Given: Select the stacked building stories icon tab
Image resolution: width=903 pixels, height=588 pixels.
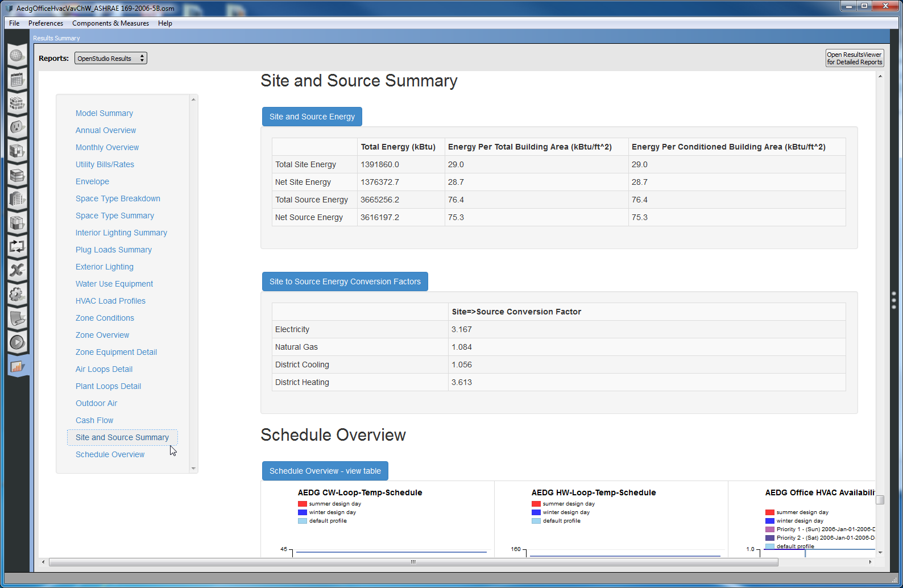Looking at the screenshot, I should pos(17,175).
